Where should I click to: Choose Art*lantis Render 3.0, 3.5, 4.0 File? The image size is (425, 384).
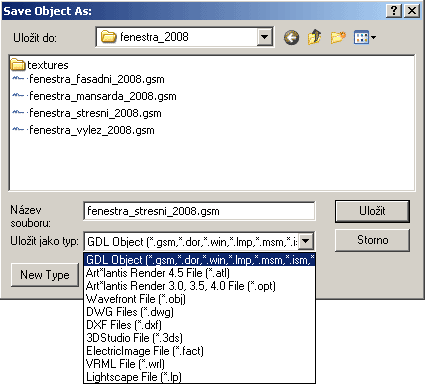(x=199, y=286)
